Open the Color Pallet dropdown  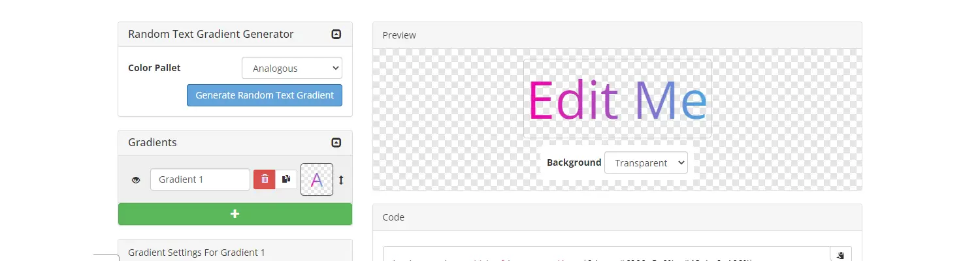click(x=292, y=69)
